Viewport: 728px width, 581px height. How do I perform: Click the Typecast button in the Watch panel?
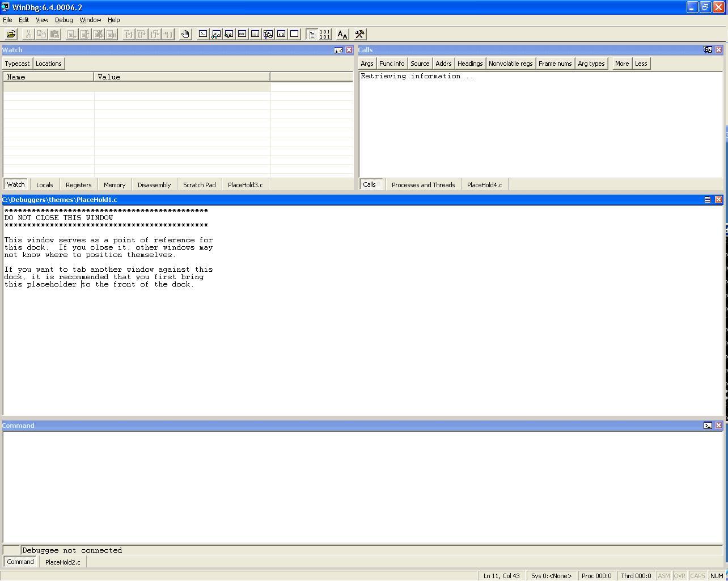(x=17, y=63)
